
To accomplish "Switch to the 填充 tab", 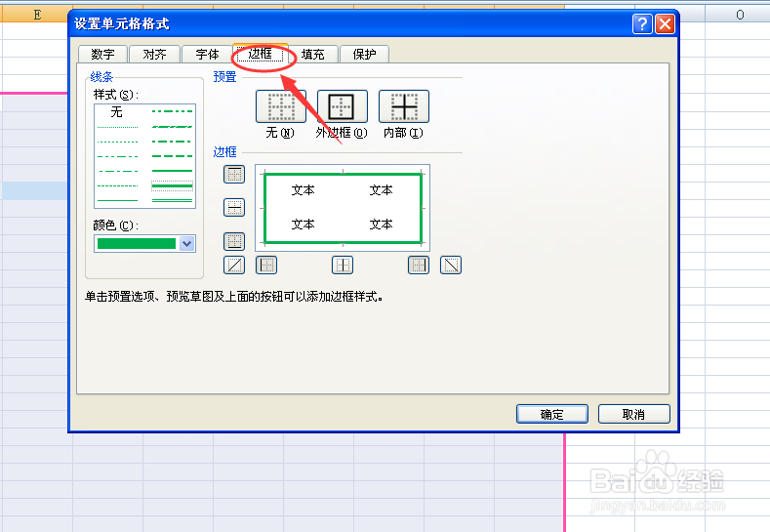I will pyautogui.click(x=313, y=54).
